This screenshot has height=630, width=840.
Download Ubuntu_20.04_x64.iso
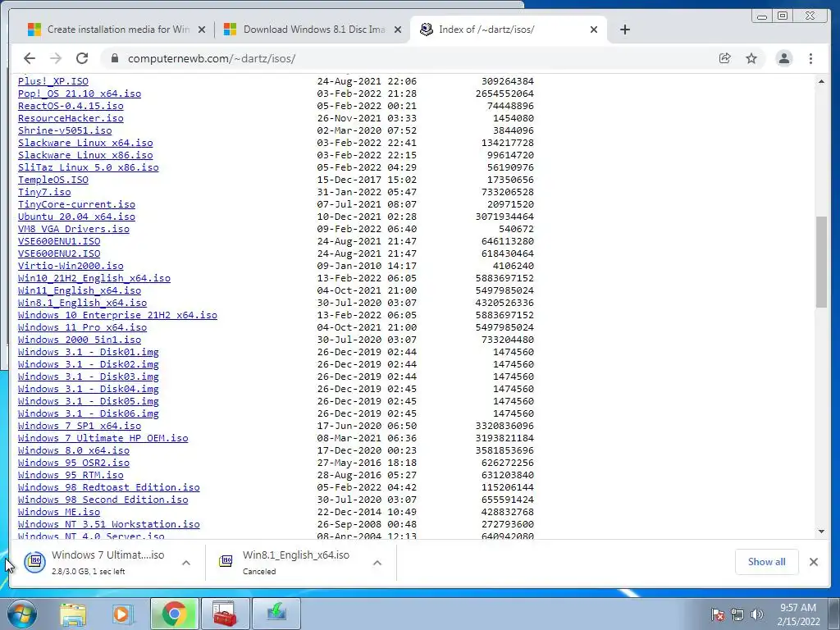tap(76, 217)
